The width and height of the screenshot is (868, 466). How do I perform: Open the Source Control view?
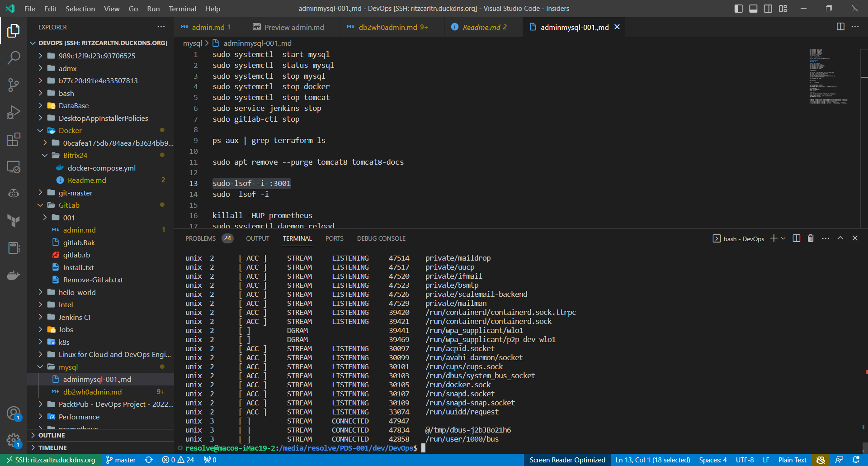[x=14, y=85]
